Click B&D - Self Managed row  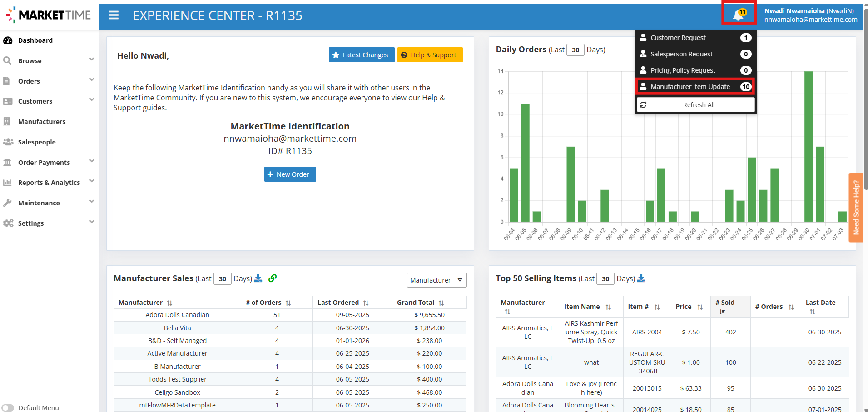290,341
